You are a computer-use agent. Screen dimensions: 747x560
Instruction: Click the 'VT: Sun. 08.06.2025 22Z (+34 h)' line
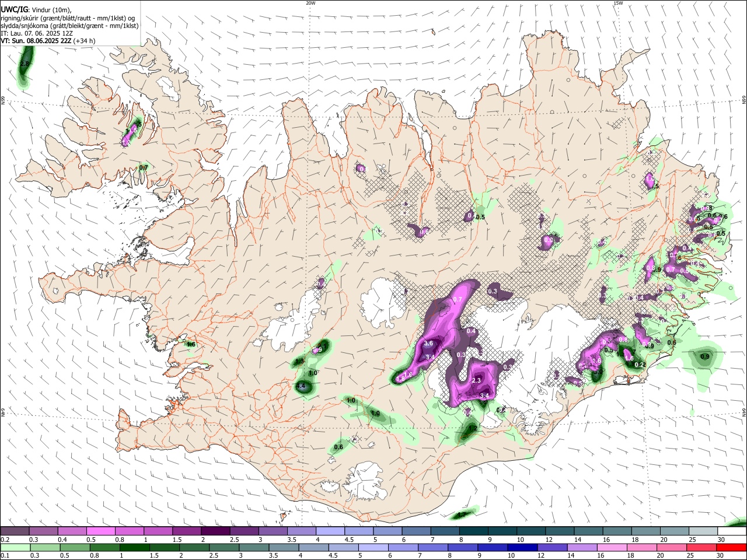48,41
